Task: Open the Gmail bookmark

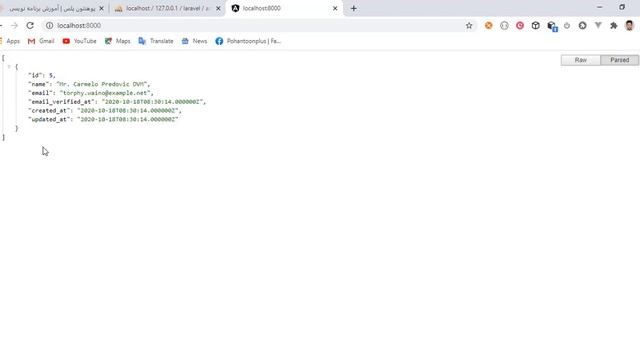Action: pyautogui.click(x=41, y=41)
